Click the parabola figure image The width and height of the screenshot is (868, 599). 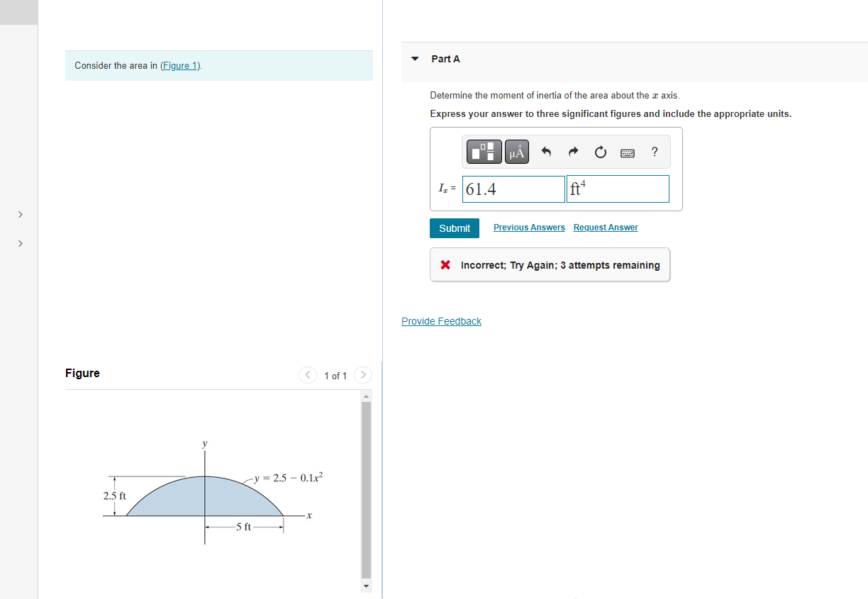[x=213, y=493]
